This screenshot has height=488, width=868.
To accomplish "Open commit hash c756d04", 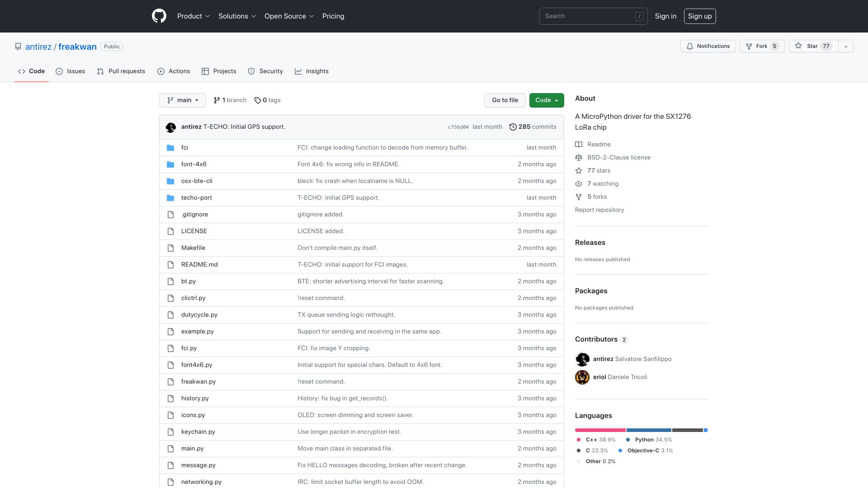I will click(x=458, y=127).
